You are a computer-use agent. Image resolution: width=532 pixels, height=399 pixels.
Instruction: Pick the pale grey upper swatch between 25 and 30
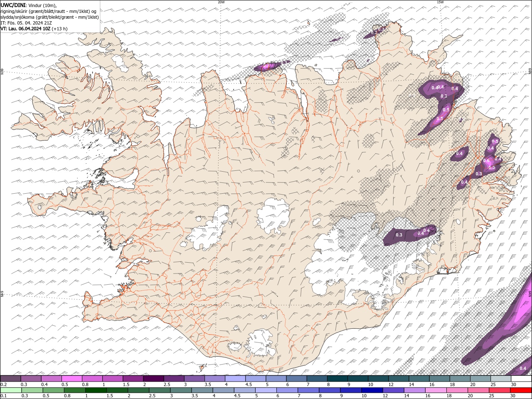pos(501,379)
